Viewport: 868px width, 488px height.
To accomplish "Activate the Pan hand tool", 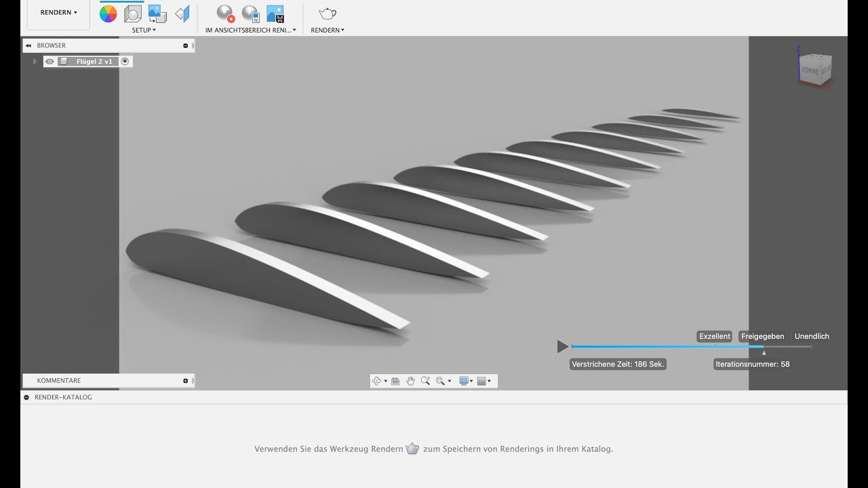I will [410, 381].
